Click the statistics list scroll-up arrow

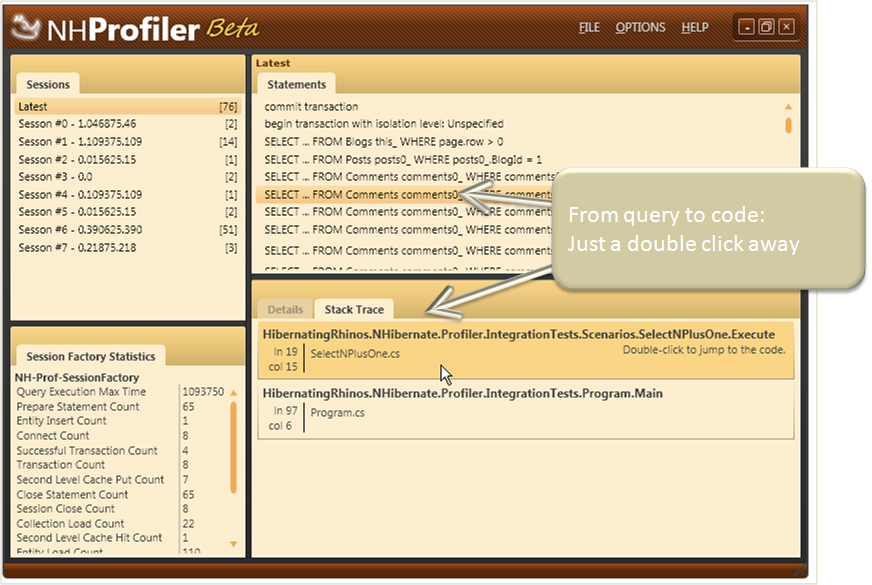pyautogui.click(x=234, y=393)
